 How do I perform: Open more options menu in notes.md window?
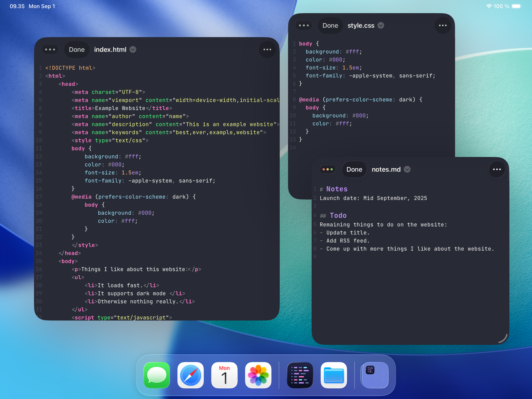point(497,169)
